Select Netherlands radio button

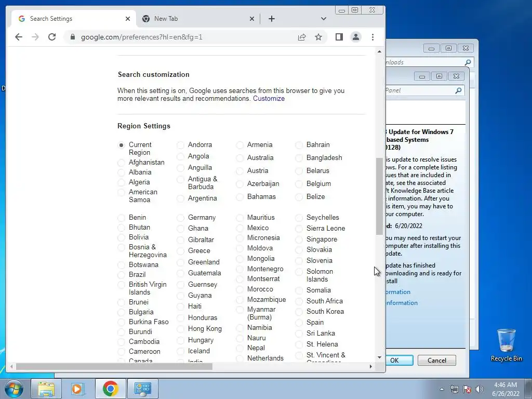click(240, 358)
